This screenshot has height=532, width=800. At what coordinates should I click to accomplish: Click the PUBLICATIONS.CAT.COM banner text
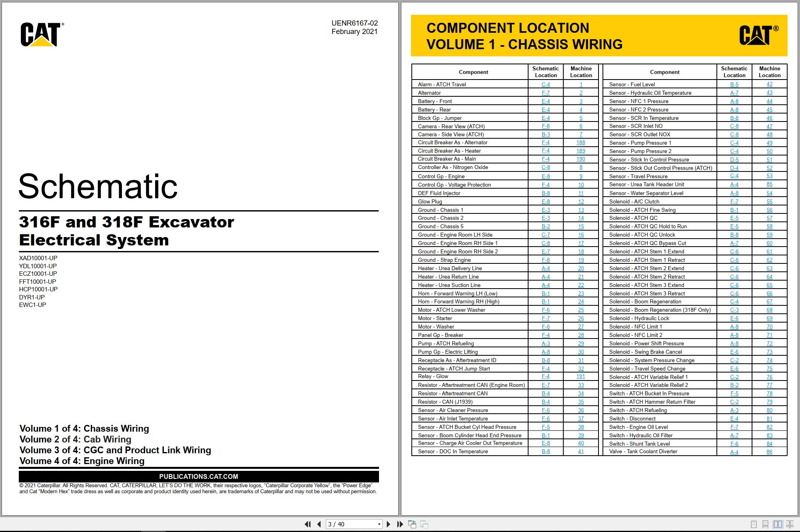pos(199,476)
